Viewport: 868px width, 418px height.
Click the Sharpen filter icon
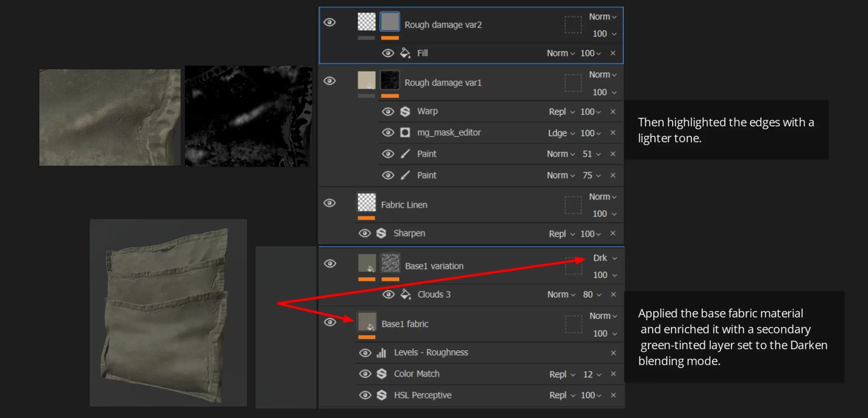(381, 233)
